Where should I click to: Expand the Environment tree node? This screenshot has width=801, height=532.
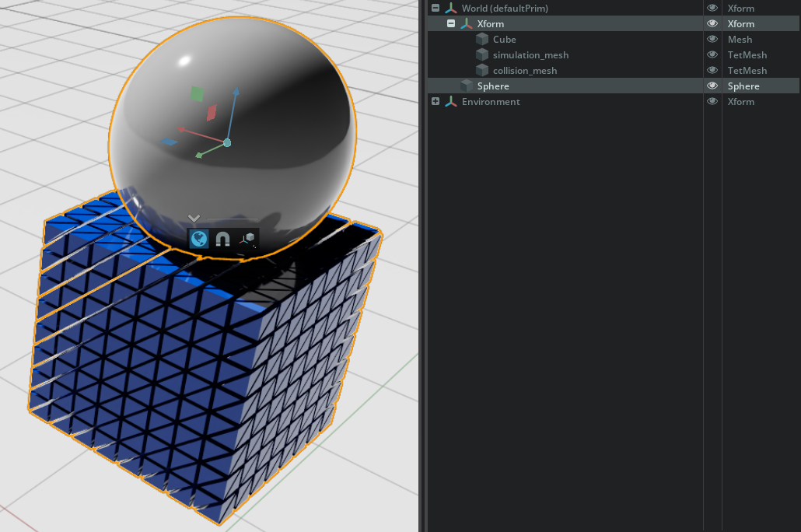point(435,102)
